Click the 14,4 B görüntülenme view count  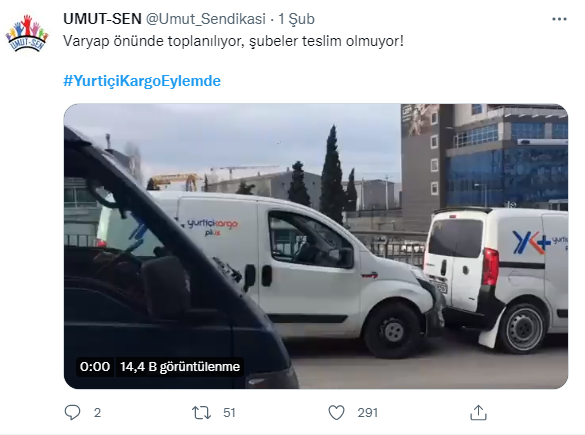180,366
